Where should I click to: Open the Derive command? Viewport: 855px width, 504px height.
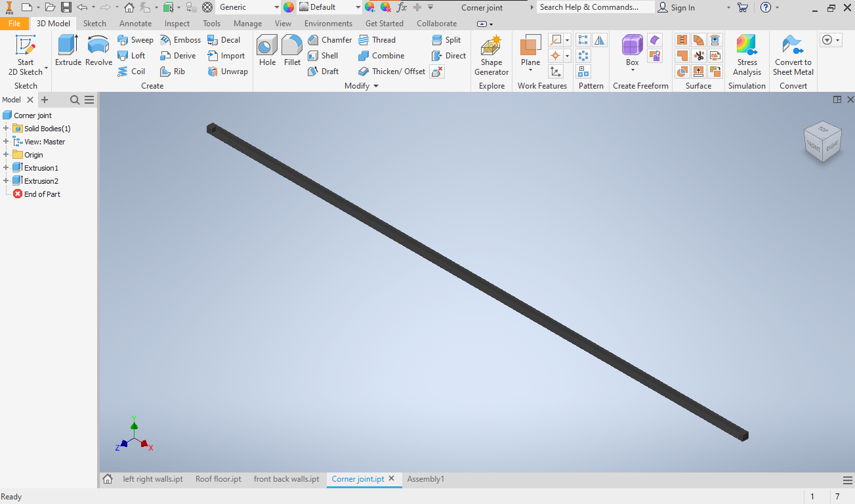178,56
